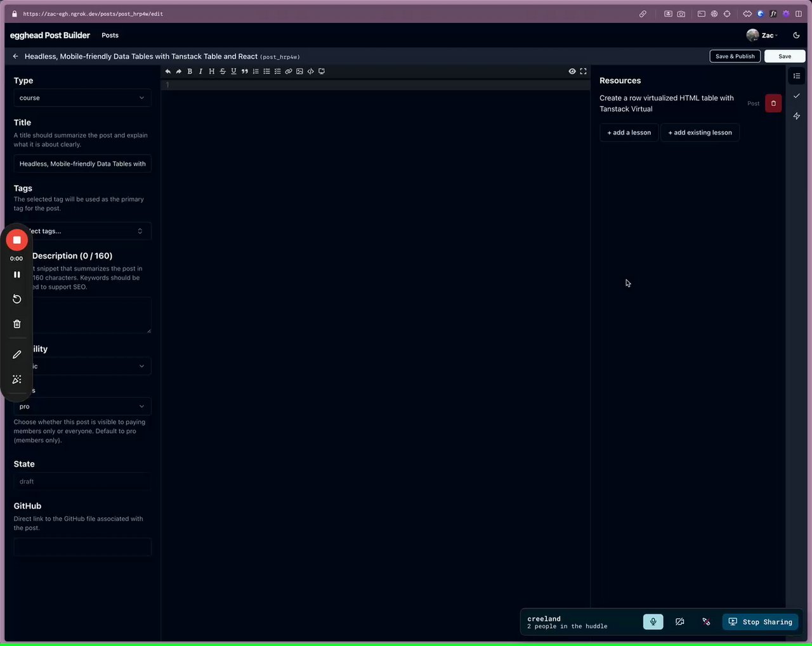
Task: Insert a hyperlink via link icon
Action: point(289,72)
